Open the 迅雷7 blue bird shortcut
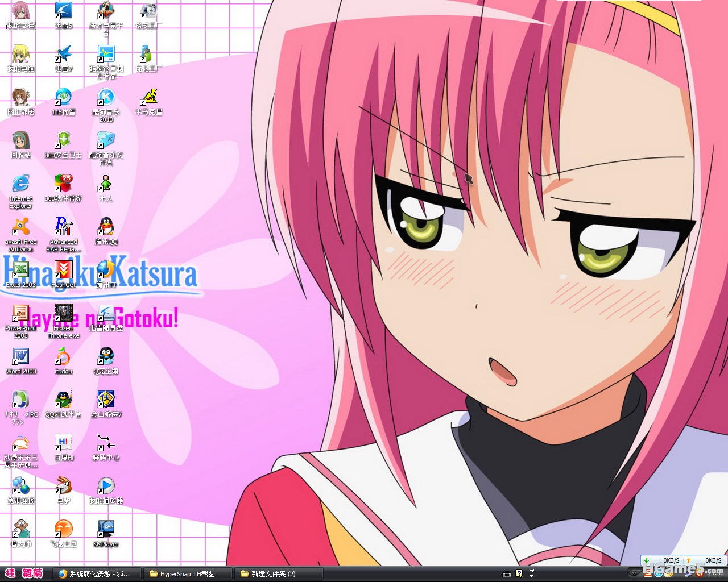Screen dimensions: 728x582 tap(63, 55)
